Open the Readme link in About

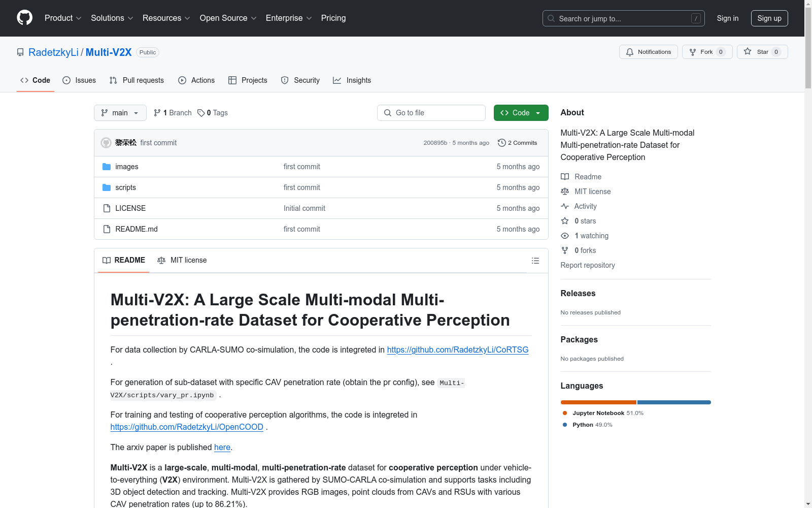(581, 177)
